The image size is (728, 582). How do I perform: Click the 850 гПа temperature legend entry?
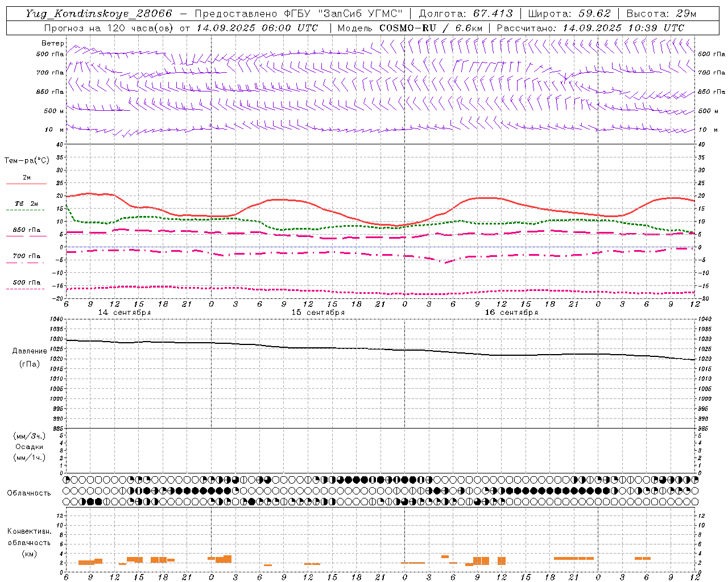click(x=27, y=230)
